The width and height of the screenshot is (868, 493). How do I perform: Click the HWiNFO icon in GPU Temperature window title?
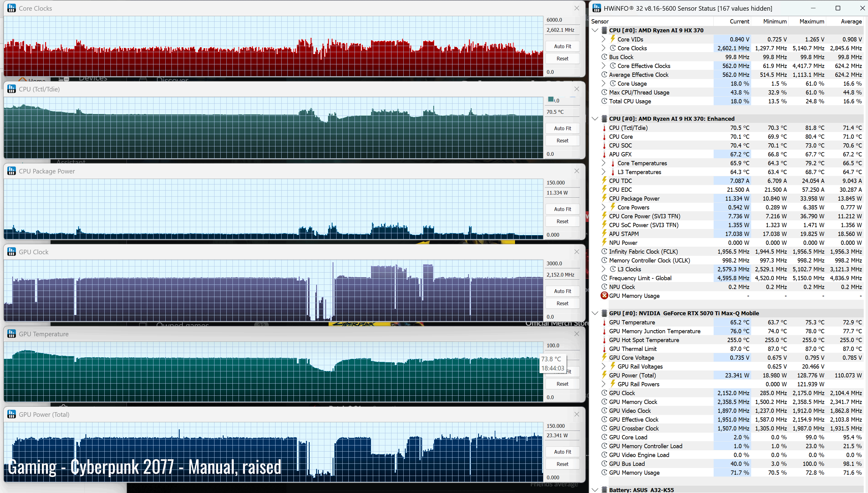tap(12, 334)
